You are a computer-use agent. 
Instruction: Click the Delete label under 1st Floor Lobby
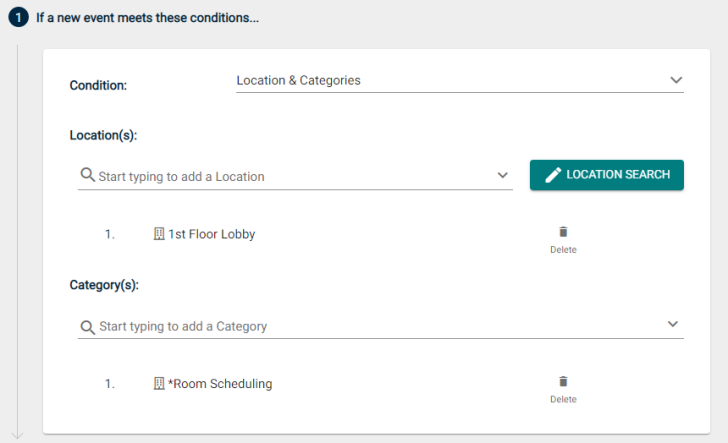(563, 250)
